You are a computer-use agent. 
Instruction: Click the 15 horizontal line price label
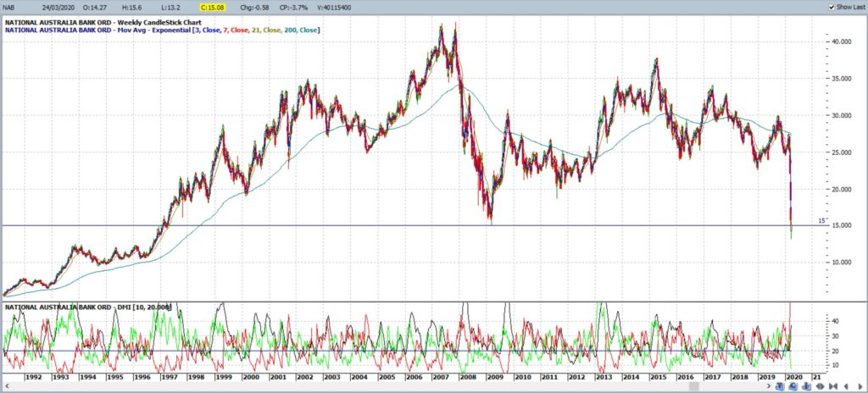coord(822,221)
